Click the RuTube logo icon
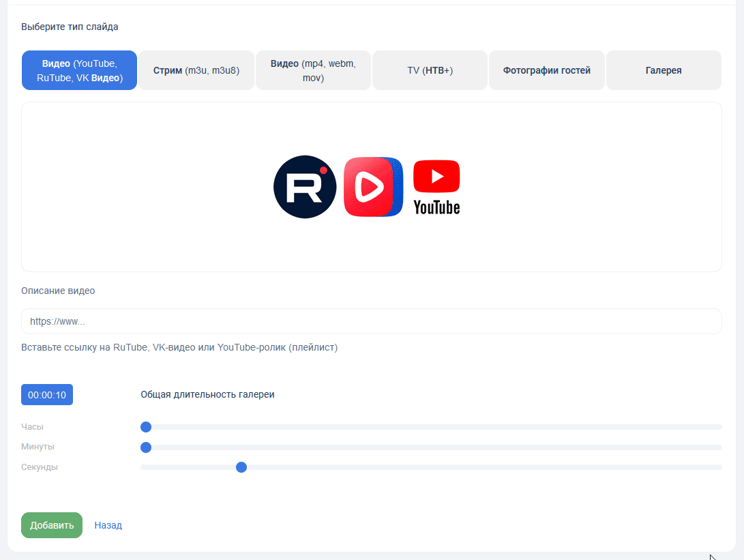This screenshot has height=560, width=744. point(305,187)
